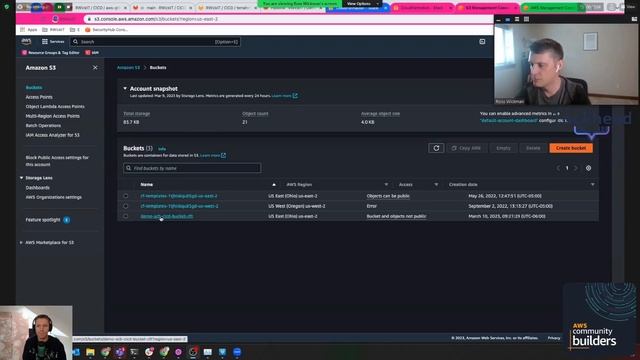Open default-account-dashboard link
This screenshot has height=360, width=640.
pos(509,121)
